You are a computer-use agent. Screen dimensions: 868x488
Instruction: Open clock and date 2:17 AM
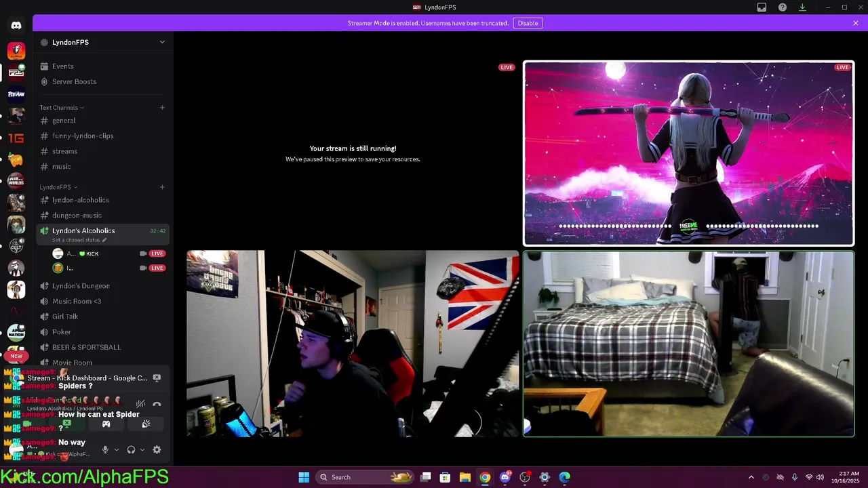[x=848, y=477]
